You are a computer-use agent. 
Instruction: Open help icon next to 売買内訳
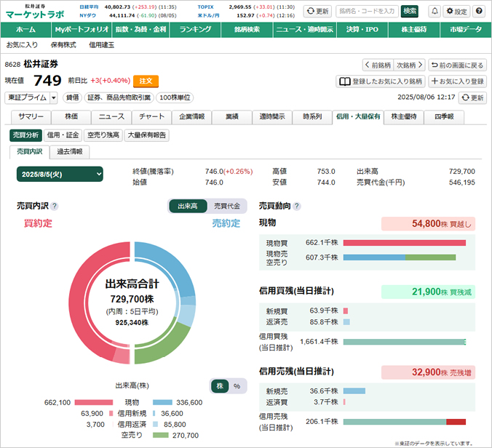pos(55,206)
